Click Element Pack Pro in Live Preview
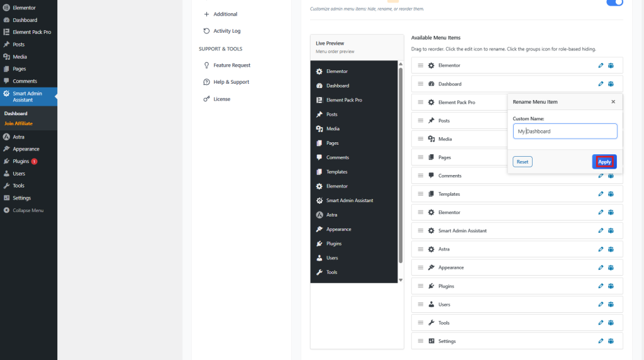Screen dimensions: 644x360 (x=344, y=100)
